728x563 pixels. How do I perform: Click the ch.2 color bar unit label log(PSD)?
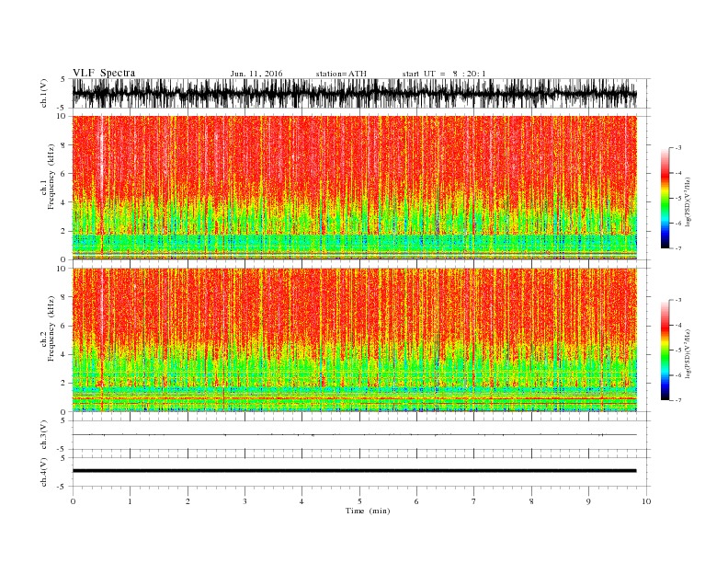(x=688, y=353)
